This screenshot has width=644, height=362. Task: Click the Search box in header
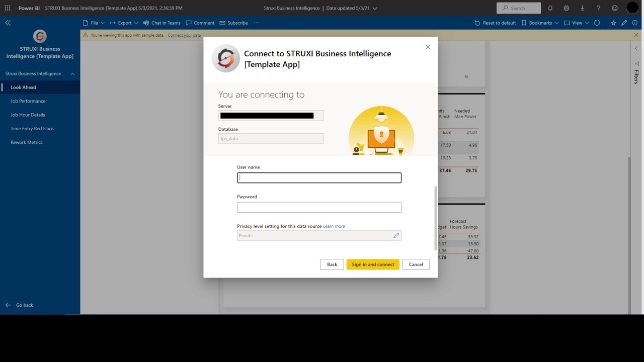[519, 8]
